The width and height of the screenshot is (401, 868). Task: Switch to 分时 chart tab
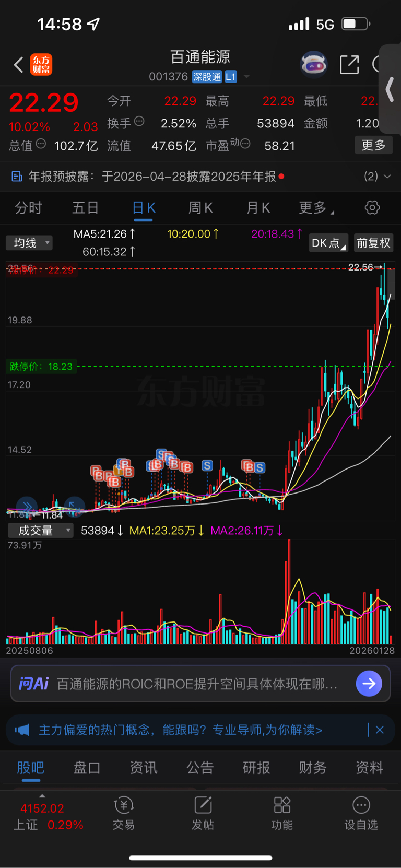click(28, 208)
